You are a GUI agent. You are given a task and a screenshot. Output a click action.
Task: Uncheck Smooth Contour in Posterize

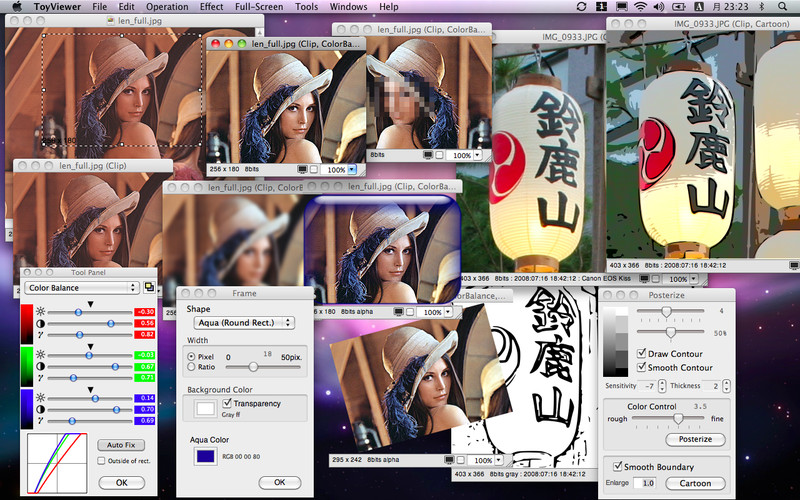click(x=641, y=367)
